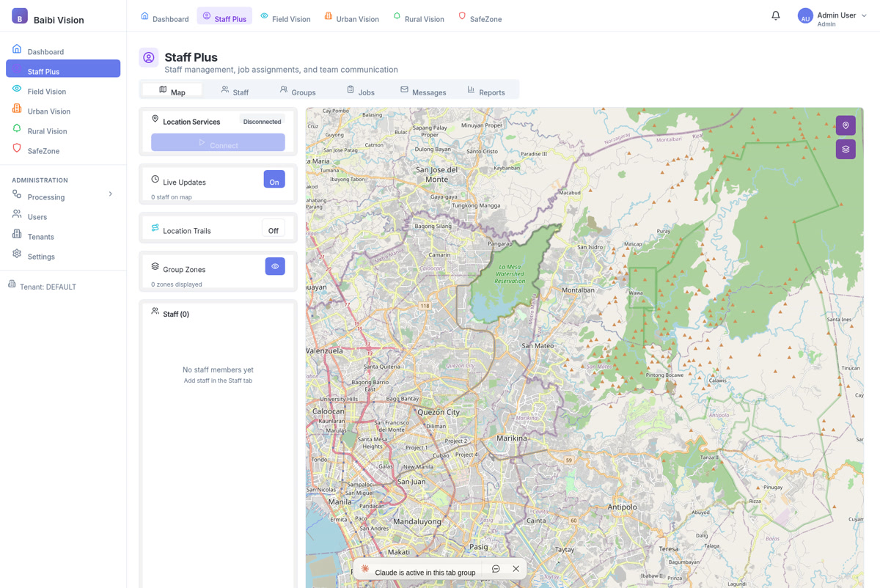
Task: Click the Connect button under Location Services
Action: point(218,142)
